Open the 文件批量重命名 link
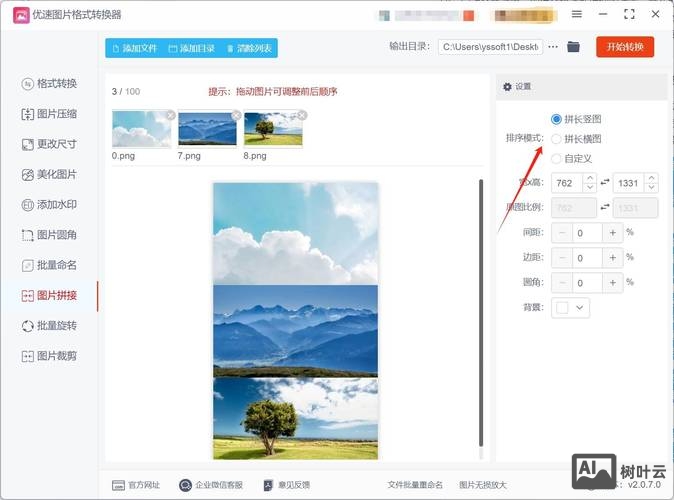This screenshot has width=674, height=500. [415, 485]
